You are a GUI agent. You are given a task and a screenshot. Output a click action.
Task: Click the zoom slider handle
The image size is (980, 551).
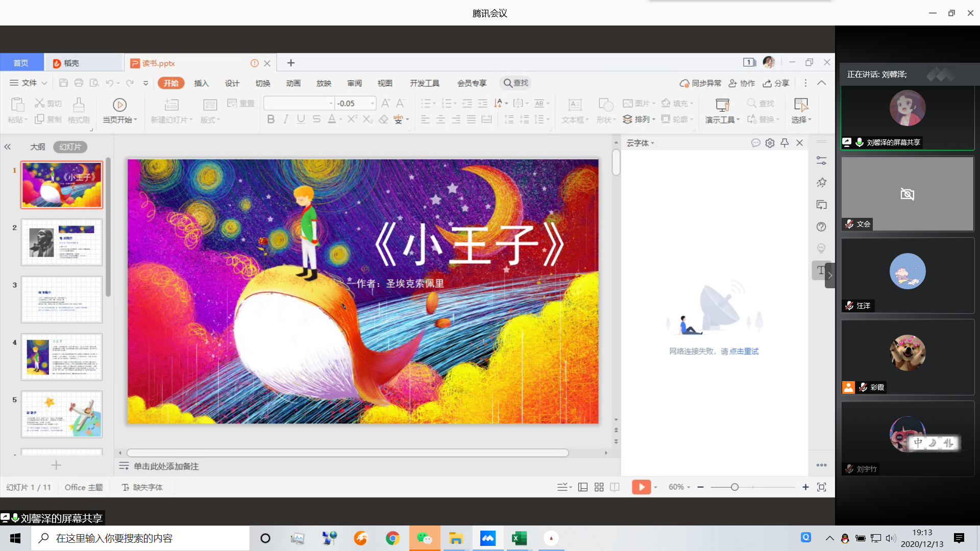(x=734, y=487)
